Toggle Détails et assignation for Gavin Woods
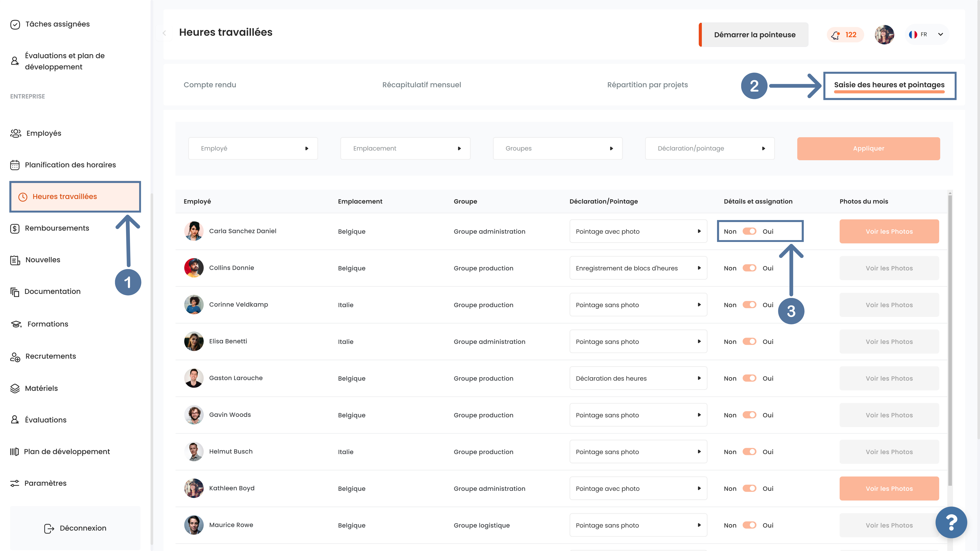 [750, 415]
